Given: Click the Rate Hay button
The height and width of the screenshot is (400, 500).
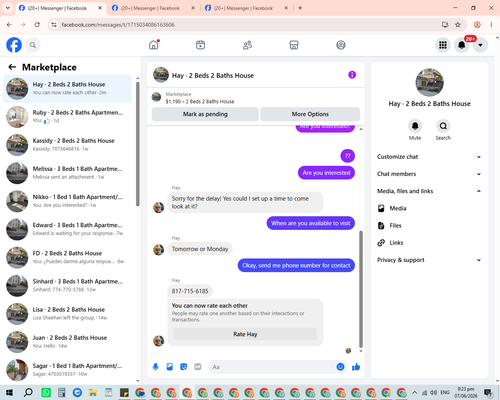Looking at the screenshot, I should [x=245, y=334].
